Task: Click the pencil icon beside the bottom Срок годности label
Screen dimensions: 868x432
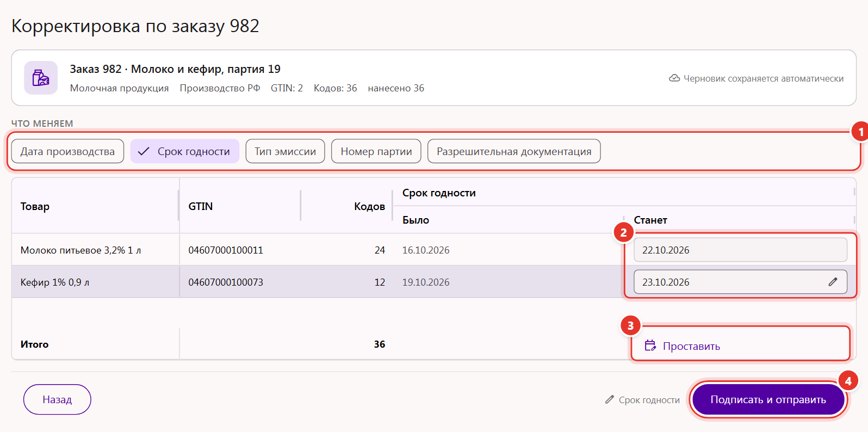Action: tap(610, 400)
